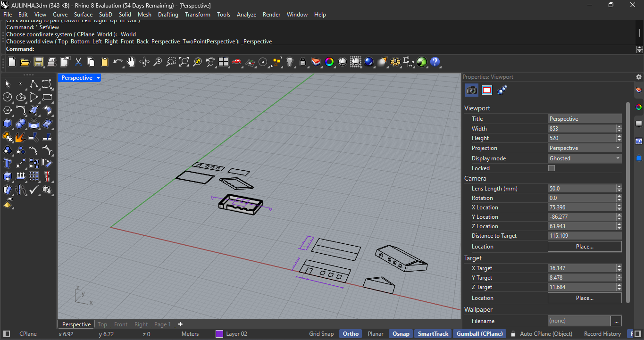Click the Layer 02 color swatch

(219, 333)
